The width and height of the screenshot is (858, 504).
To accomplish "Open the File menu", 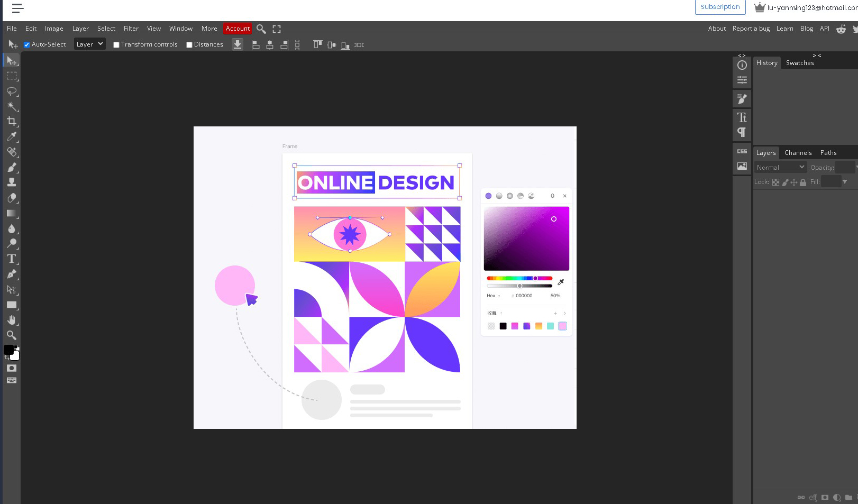I will (12, 29).
